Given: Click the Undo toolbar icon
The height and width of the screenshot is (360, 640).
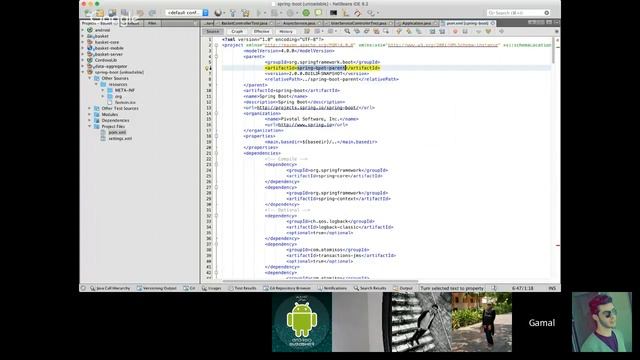Looking at the screenshot, I should click(x=140, y=13).
